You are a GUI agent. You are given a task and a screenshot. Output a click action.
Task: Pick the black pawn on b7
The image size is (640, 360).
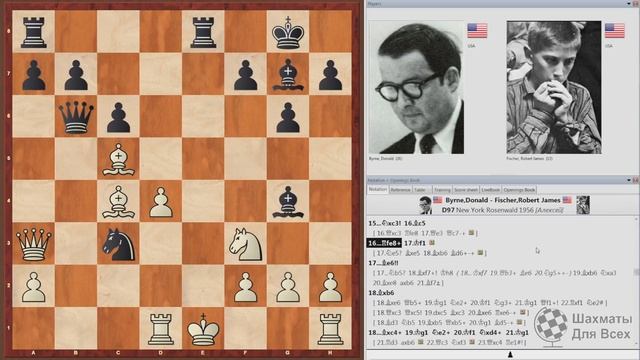[x=76, y=75]
